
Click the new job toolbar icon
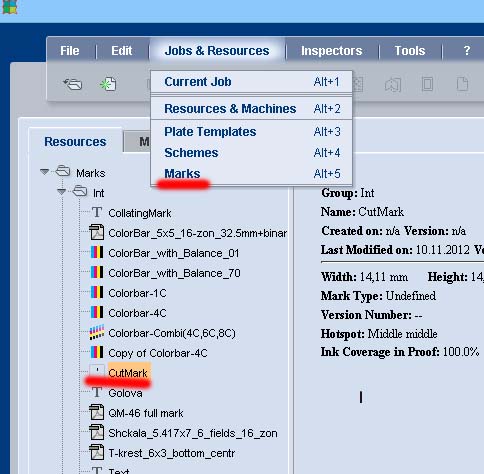[x=108, y=84]
